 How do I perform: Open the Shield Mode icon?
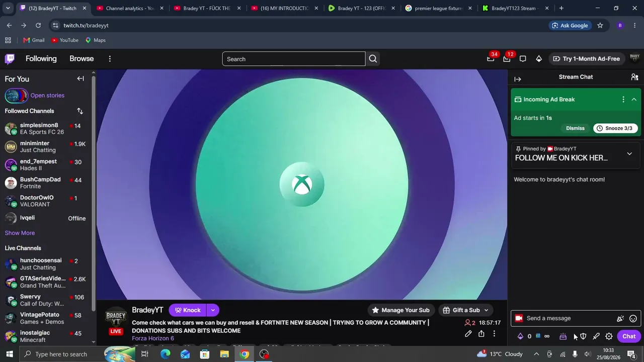pyautogui.click(x=583, y=336)
